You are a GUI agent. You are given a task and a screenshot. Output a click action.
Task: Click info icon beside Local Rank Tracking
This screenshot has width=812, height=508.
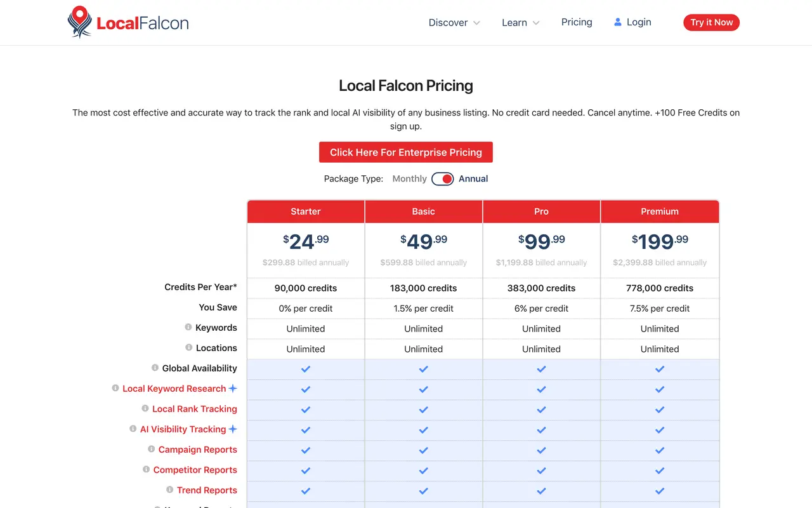(x=145, y=408)
